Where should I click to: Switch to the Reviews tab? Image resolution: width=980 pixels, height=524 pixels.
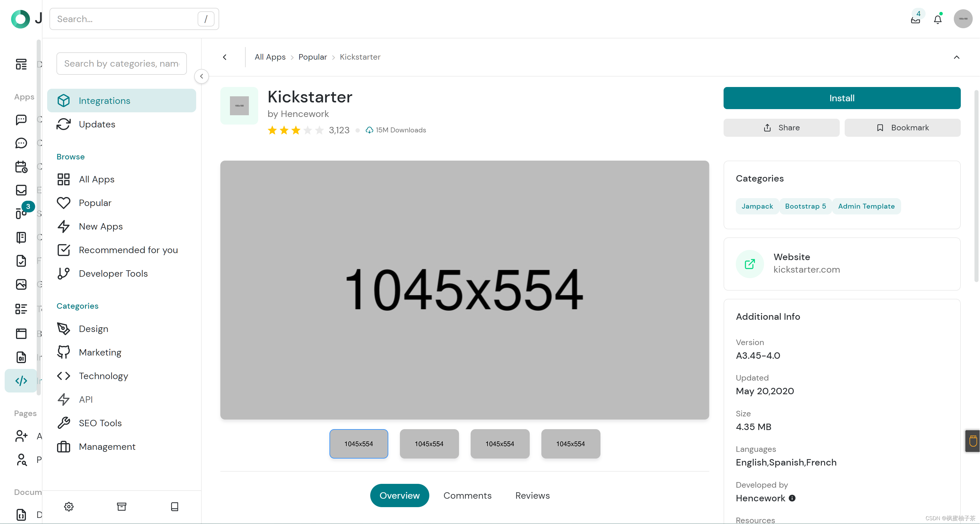click(533, 495)
